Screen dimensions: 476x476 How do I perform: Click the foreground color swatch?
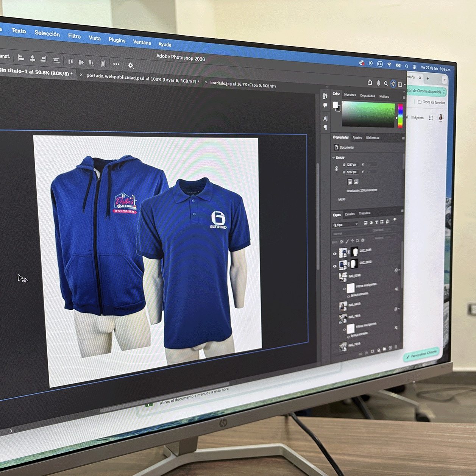click(x=335, y=105)
